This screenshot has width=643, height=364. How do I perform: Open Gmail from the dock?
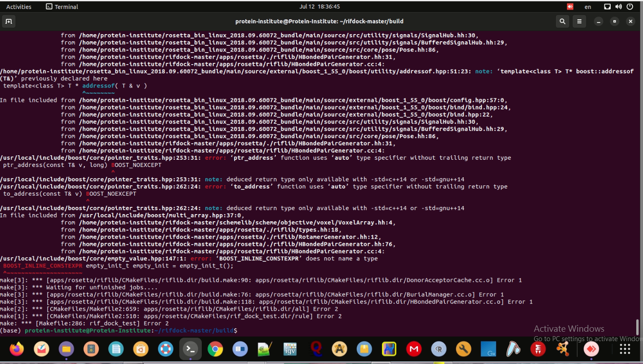click(x=413, y=349)
